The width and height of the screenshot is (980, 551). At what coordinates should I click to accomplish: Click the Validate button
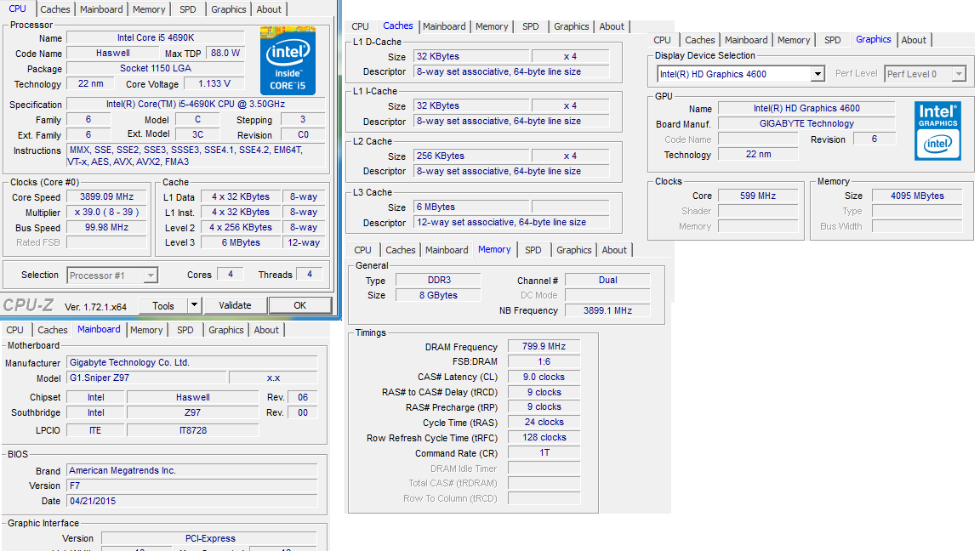pos(235,305)
